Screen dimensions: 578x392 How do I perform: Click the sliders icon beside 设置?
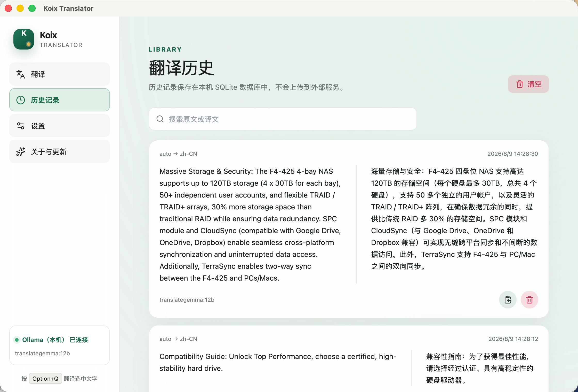click(21, 126)
